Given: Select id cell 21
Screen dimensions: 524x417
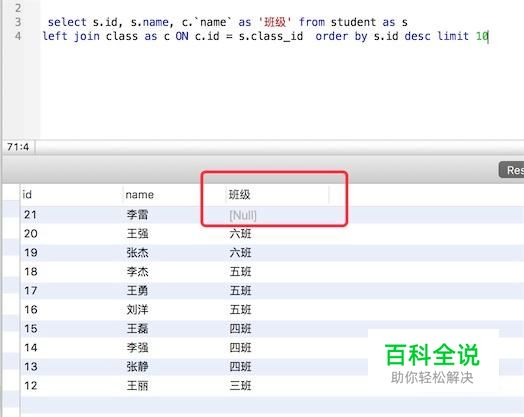Looking at the screenshot, I should pos(30,215).
